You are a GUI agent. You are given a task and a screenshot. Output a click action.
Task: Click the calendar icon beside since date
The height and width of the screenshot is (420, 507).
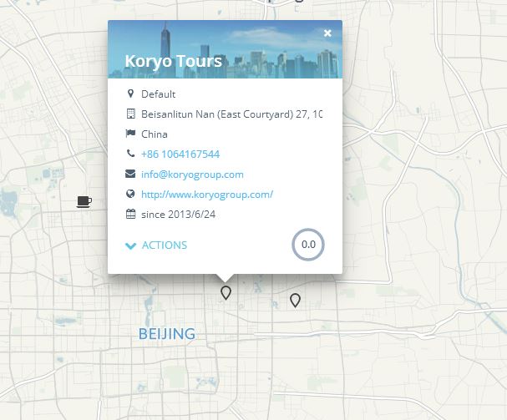(130, 214)
